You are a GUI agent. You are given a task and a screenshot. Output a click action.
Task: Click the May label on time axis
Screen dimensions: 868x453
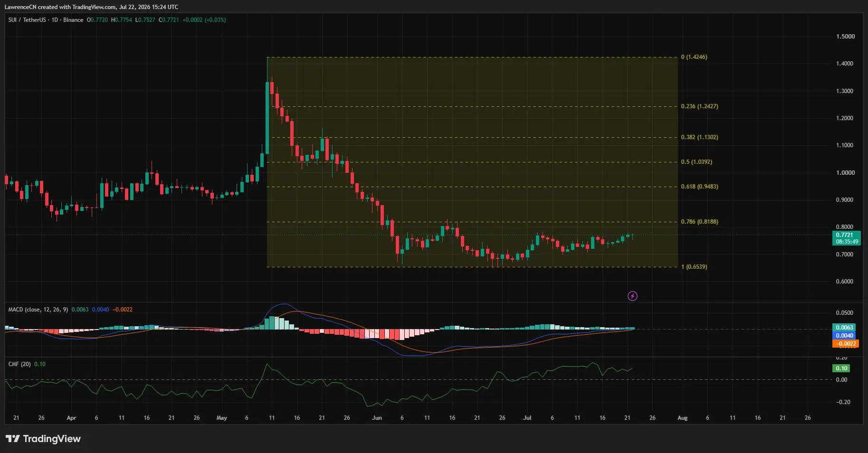pyautogui.click(x=221, y=418)
